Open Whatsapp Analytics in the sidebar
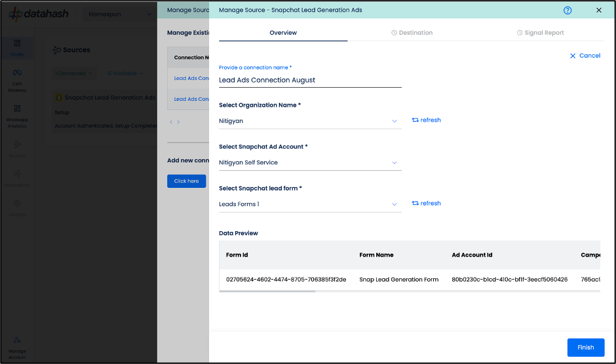 click(17, 117)
